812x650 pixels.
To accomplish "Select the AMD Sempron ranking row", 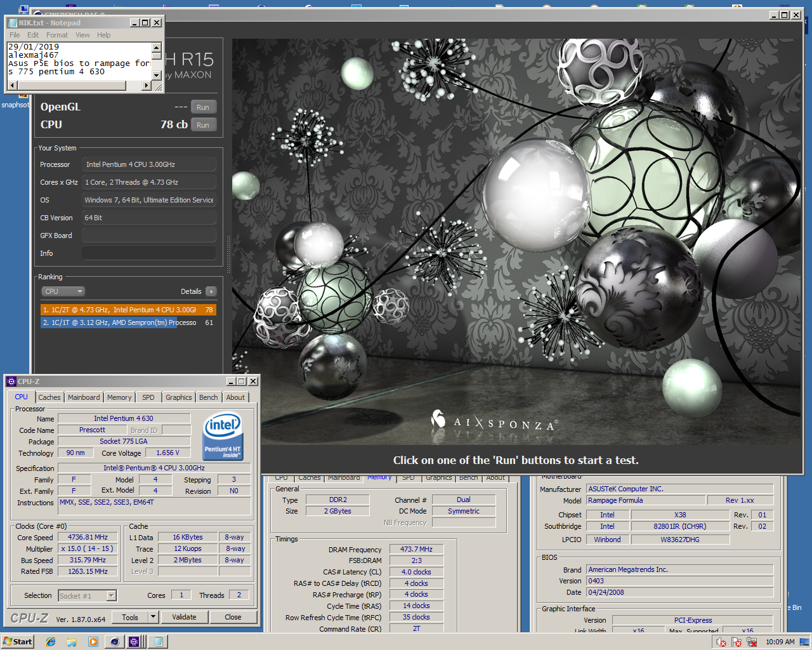I will 128,322.
